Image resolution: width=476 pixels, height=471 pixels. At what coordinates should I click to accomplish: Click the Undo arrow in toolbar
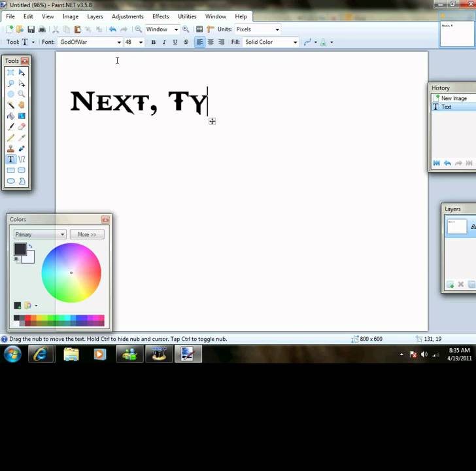112,29
